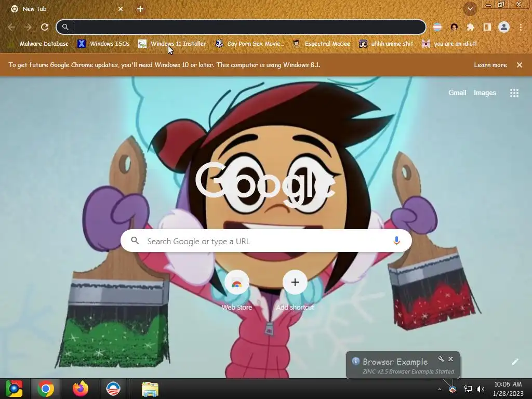Click the transgender flag extension icon
Image resolution: width=532 pixels, height=399 pixels.
click(437, 27)
